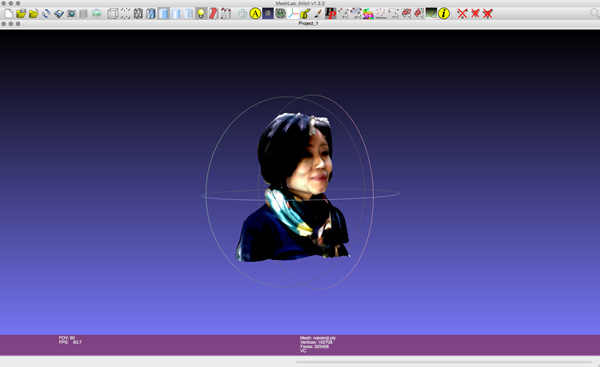Create a new empty project
Screen dimensions: 600x367
(x=8, y=14)
